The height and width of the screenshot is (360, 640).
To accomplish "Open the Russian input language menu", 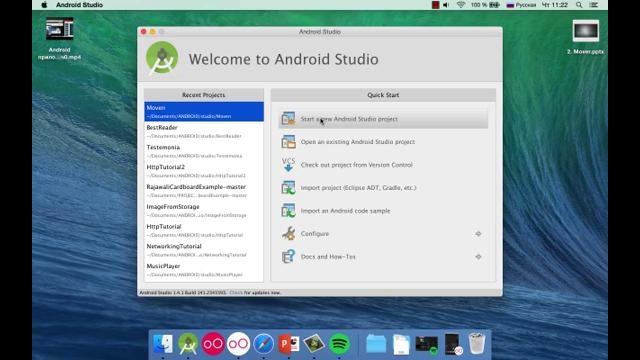I will coord(521,5).
